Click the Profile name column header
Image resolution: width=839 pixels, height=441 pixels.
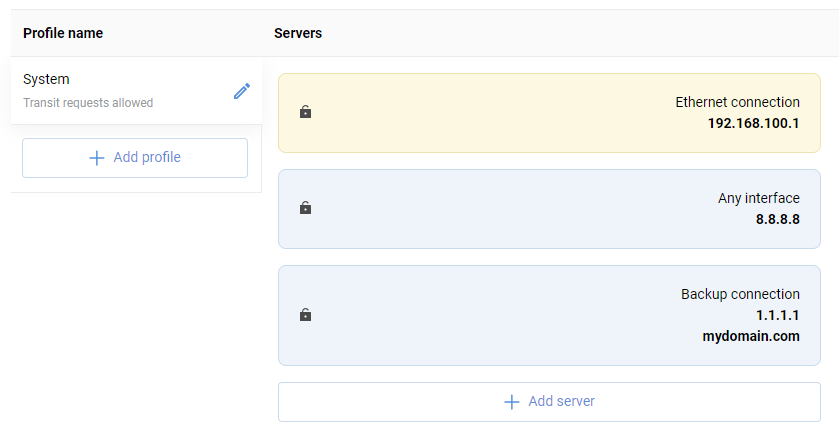63,33
